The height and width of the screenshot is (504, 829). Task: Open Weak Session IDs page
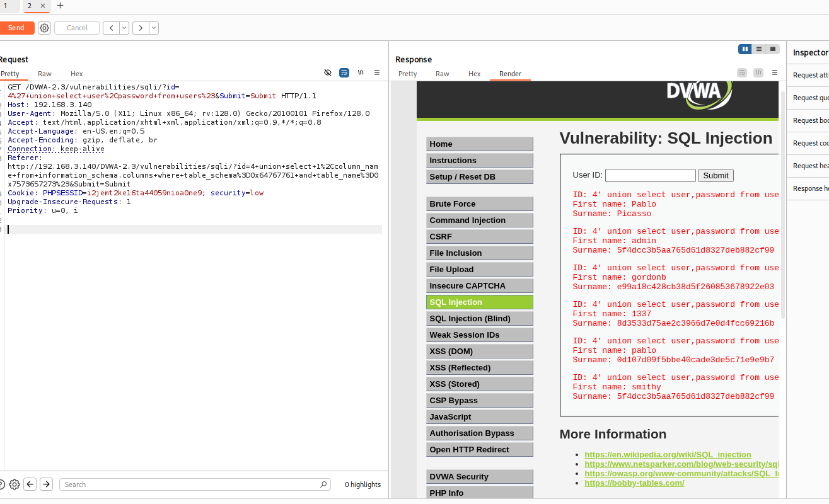pyautogui.click(x=480, y=335)
